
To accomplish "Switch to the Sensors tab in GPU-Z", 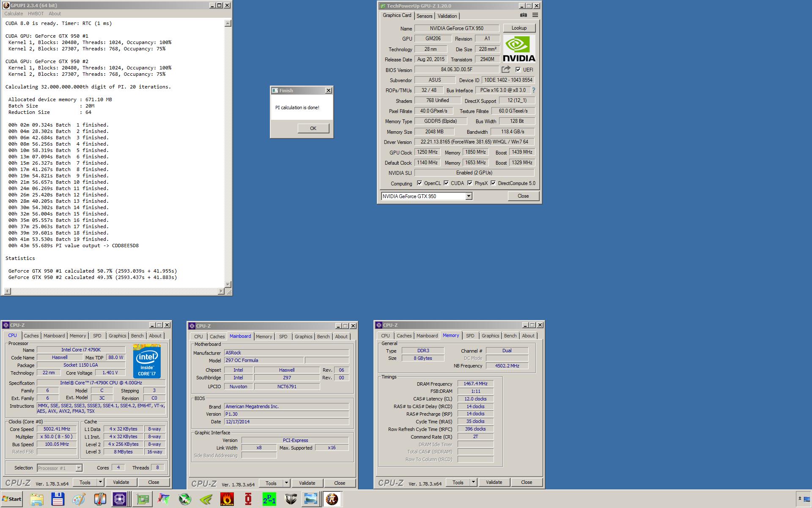I will coord(424,16).
